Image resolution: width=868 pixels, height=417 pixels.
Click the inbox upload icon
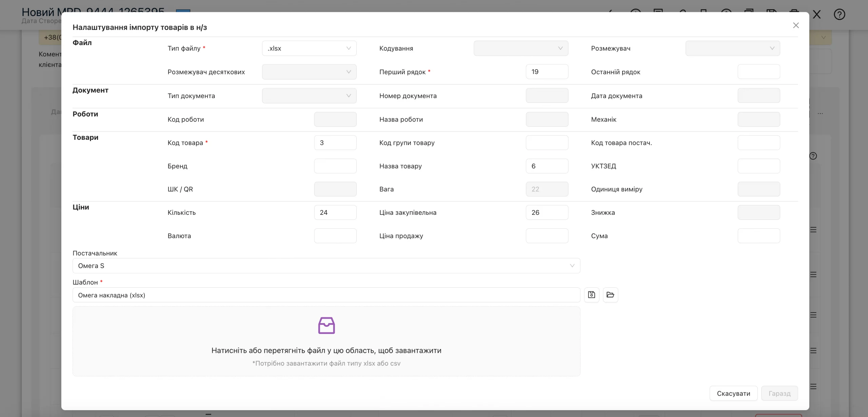coord(326,325)
